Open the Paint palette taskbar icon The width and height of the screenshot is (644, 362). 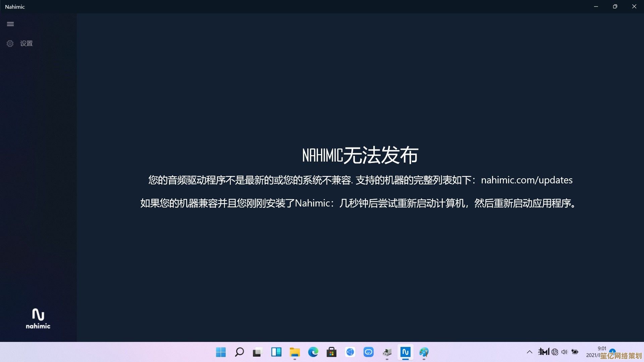[424, 352]
